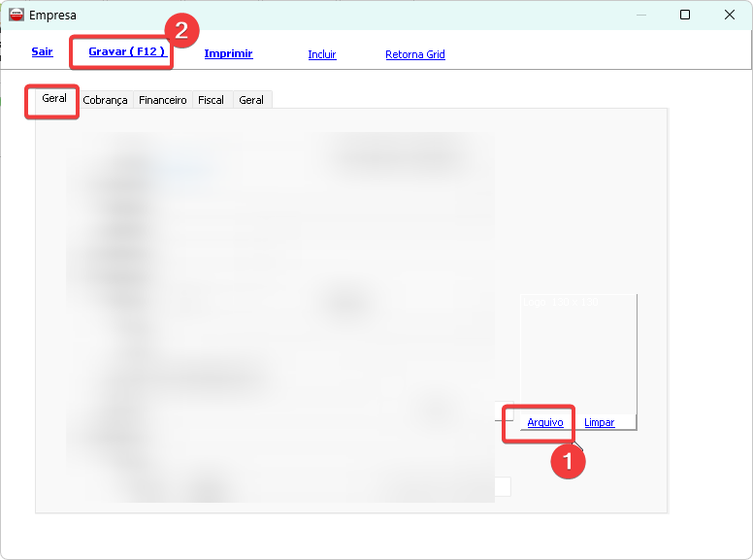Click the Empresa window icon in title bar
Screen dimensions: 753x560
click(x=16, y=15)
